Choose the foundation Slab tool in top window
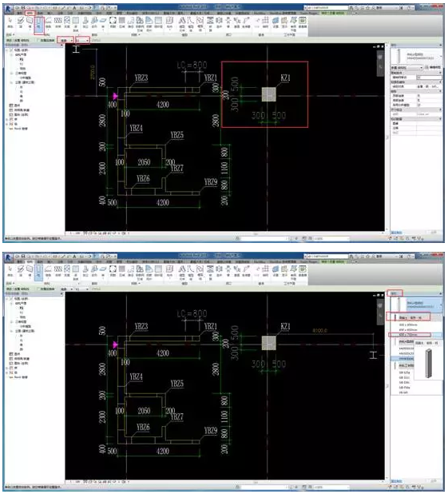 103,22
